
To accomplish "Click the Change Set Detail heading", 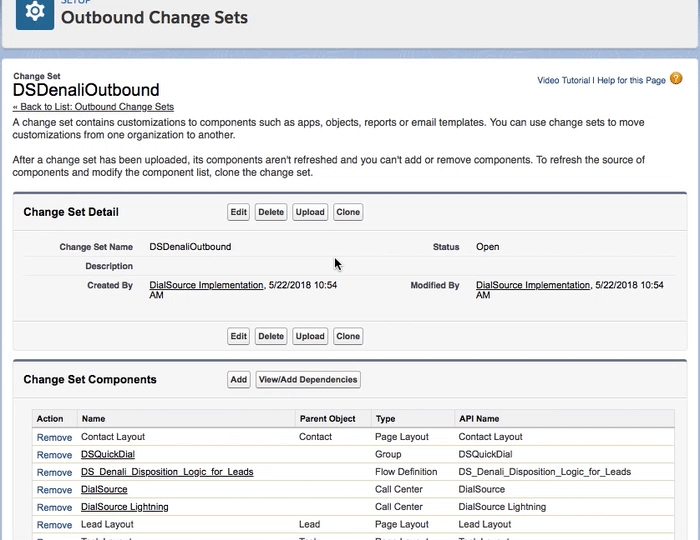I will (x=71, y=212).
